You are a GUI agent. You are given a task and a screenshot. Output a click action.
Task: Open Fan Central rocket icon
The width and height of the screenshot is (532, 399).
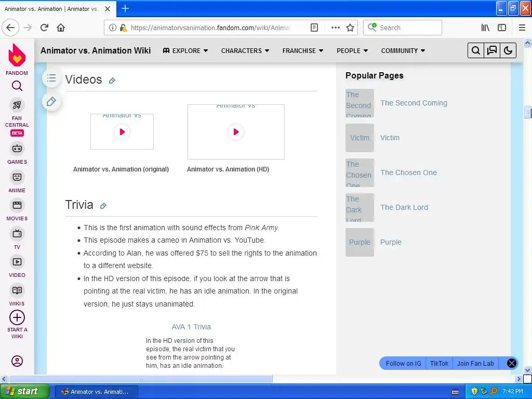point(17,105)
